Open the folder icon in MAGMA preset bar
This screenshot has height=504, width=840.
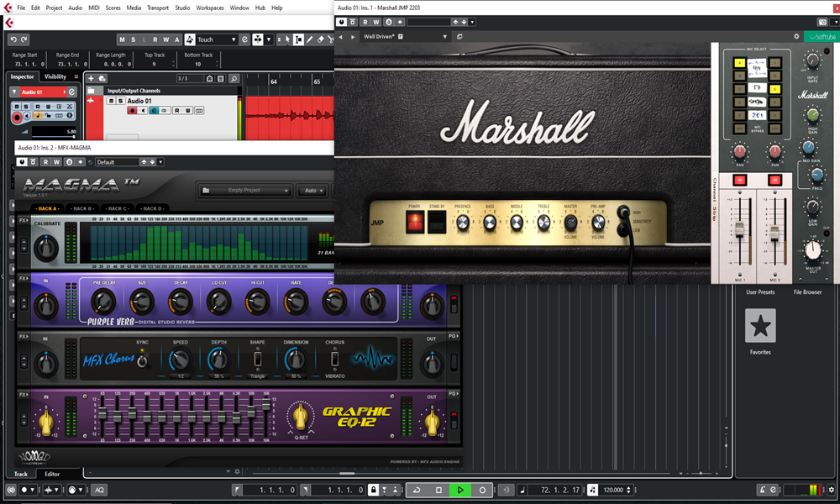point(207,190)
